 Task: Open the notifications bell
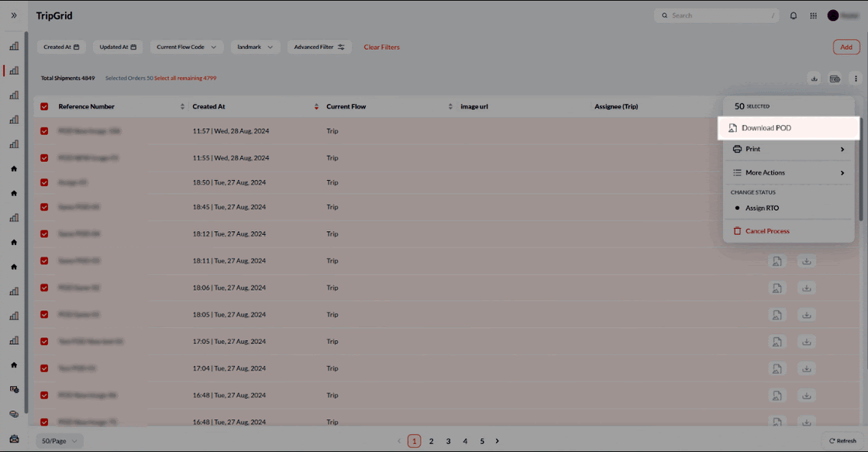[x=793, y=16]
